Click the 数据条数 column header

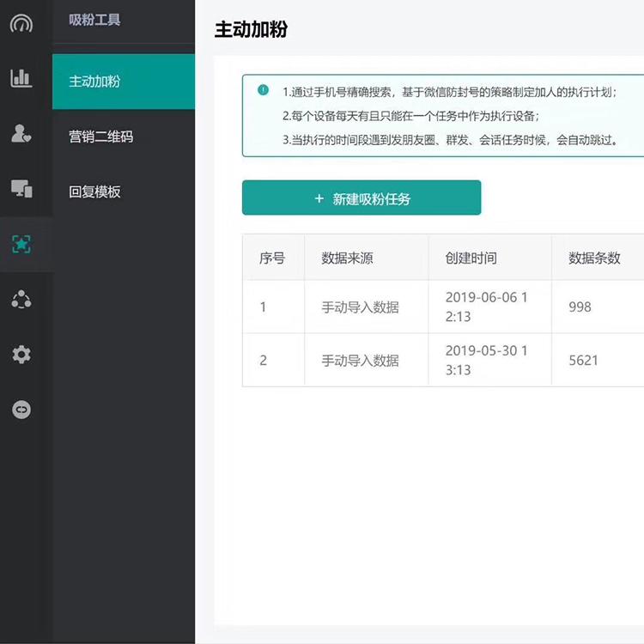tap(594, 258)
